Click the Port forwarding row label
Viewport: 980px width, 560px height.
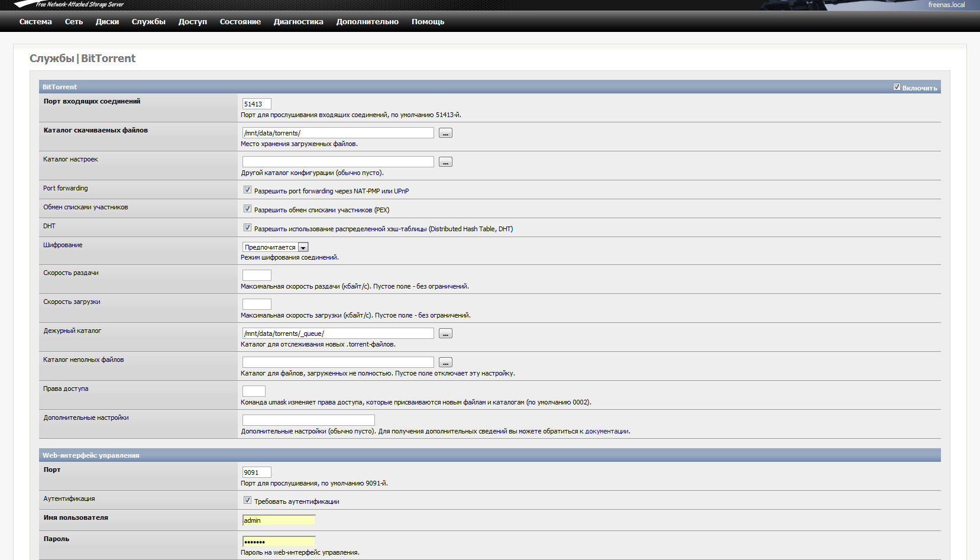[65, 188]
